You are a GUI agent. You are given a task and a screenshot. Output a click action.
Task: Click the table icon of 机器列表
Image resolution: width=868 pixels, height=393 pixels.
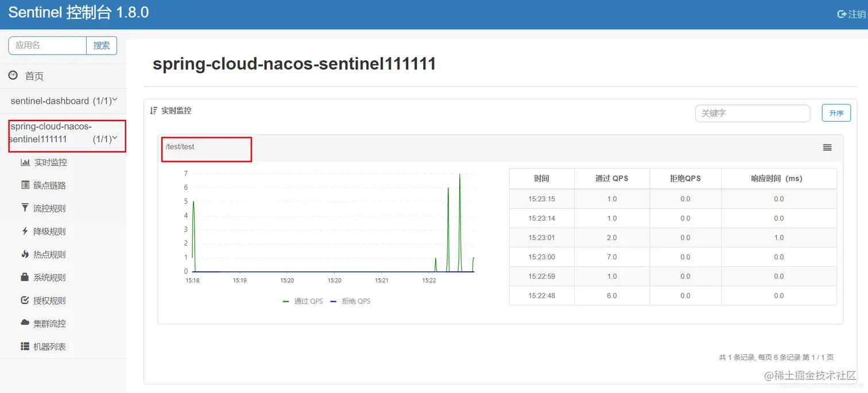(25, 347)
